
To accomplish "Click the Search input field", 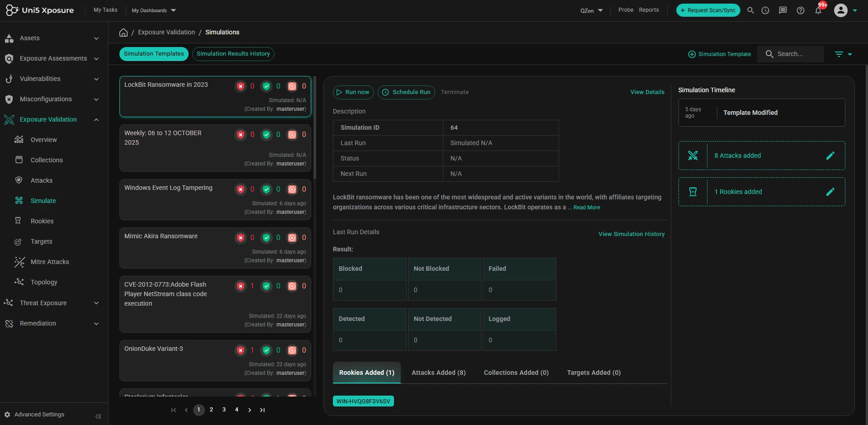I will tap(791, 54).
